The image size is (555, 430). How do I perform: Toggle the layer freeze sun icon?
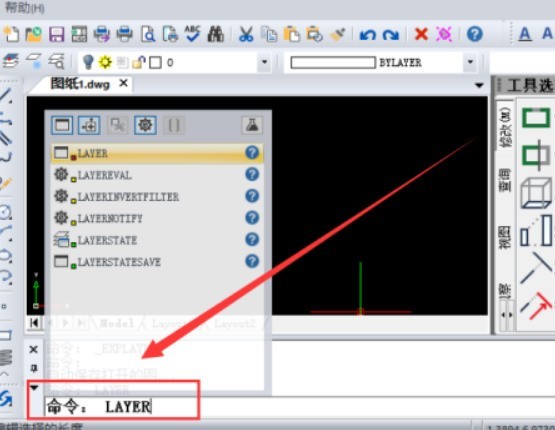(x=105, y=62)
